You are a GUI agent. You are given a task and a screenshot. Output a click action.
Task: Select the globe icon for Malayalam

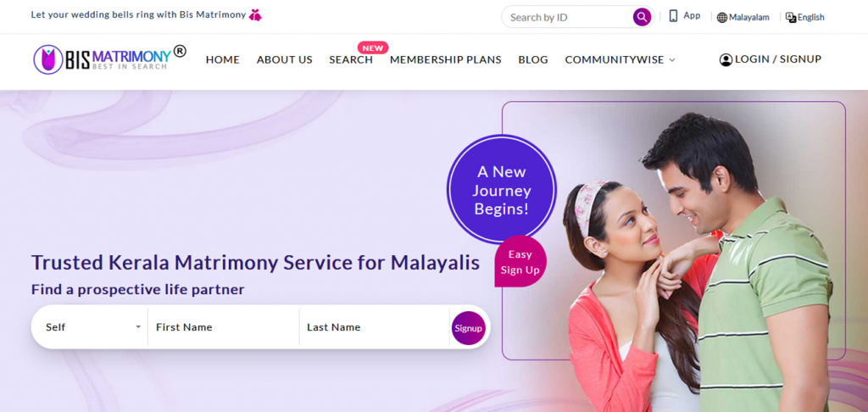[722, 18]
